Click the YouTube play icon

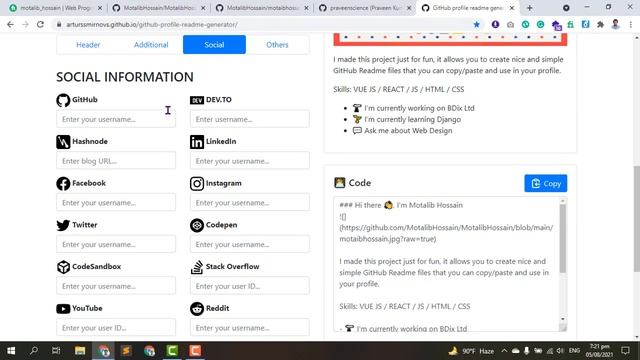tap(63, 309)
